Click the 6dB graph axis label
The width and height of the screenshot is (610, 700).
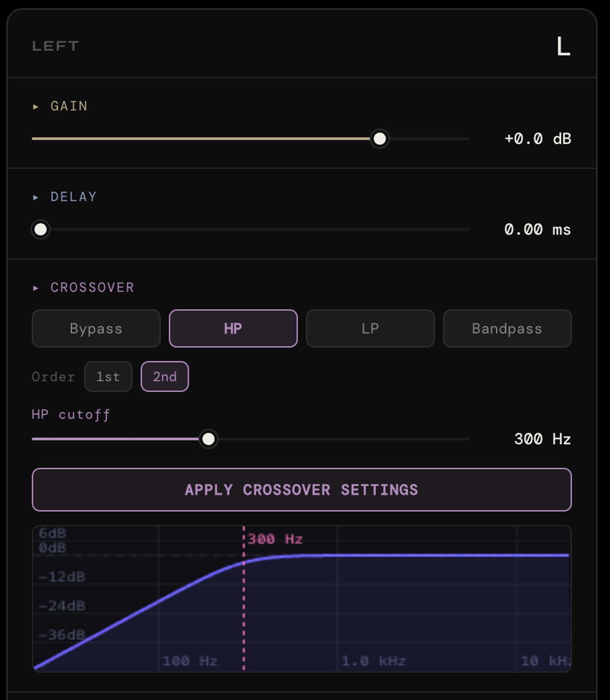click(x=52, y=533)
